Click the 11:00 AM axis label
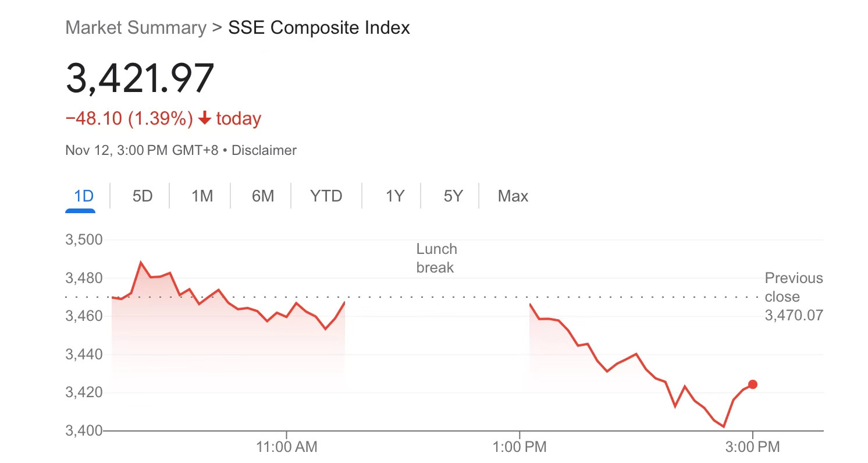 (287, 447)
